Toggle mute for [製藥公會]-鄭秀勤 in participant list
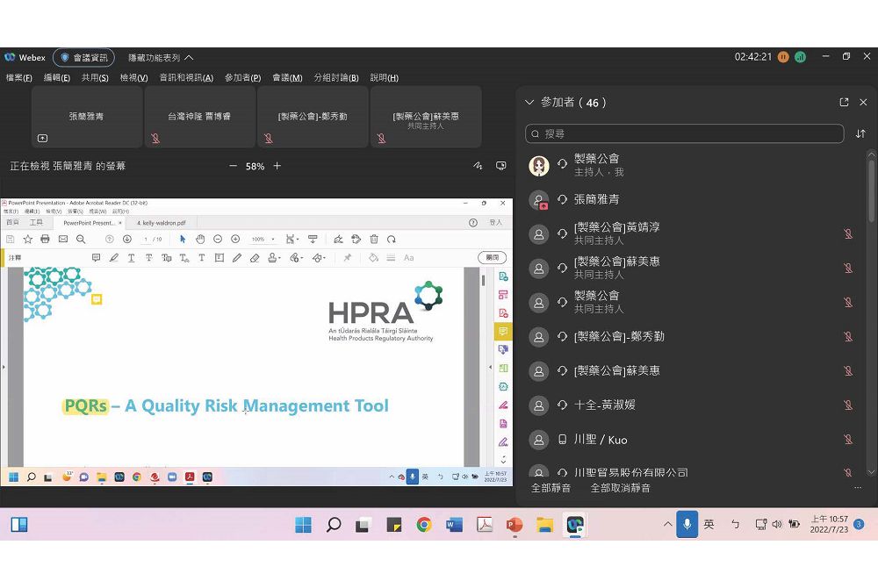Viewport: 878px width, 588px height. click(848, 336)
